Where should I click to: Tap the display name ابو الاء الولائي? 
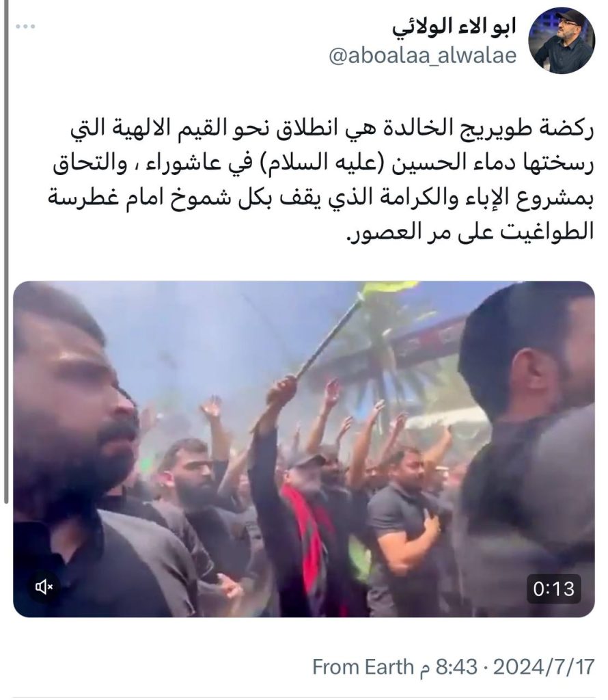click(x=454, y=27)
